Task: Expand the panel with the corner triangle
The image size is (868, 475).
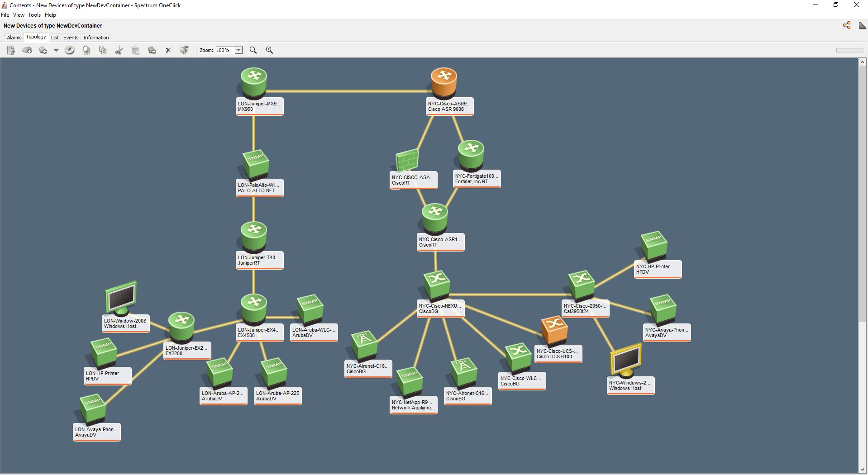Action: pyautogui.click(x=862, y=26)
